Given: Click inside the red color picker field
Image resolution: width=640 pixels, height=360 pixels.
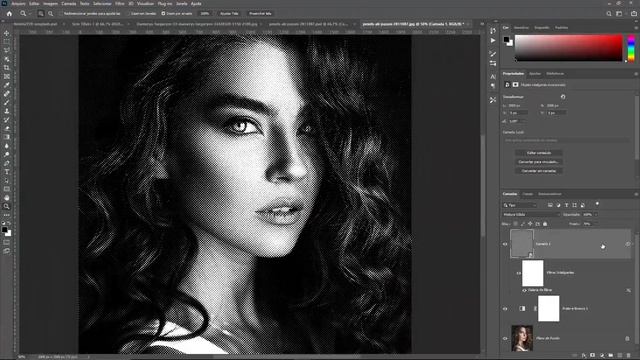Looking at the screenshot, I should [x=569, y=48].
